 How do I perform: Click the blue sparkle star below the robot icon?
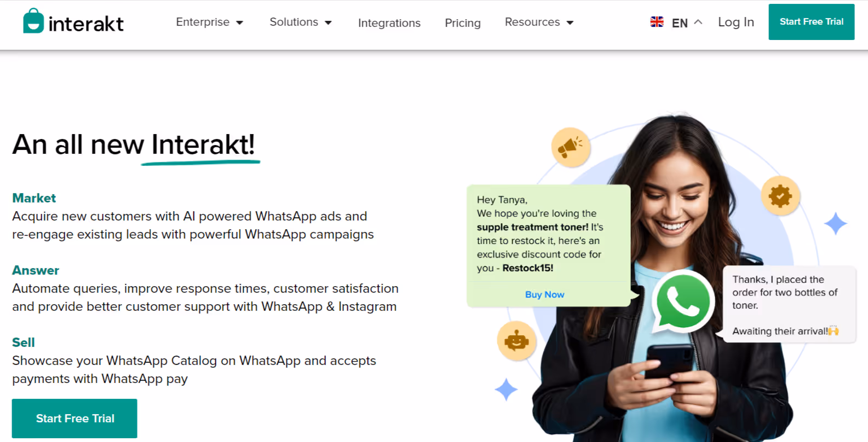coord(506,389)
